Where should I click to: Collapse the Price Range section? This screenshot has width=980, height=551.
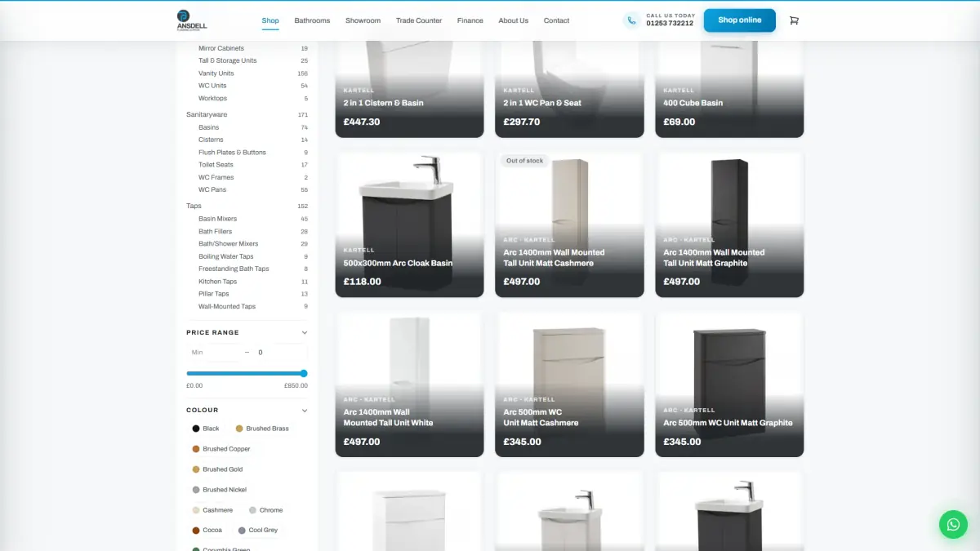(x=305, y=332)
